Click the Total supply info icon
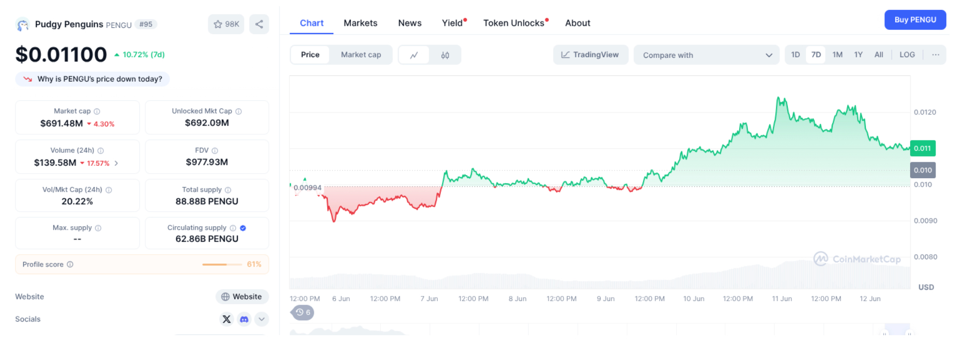Viewport: 980px width, 345px height. 228,190
